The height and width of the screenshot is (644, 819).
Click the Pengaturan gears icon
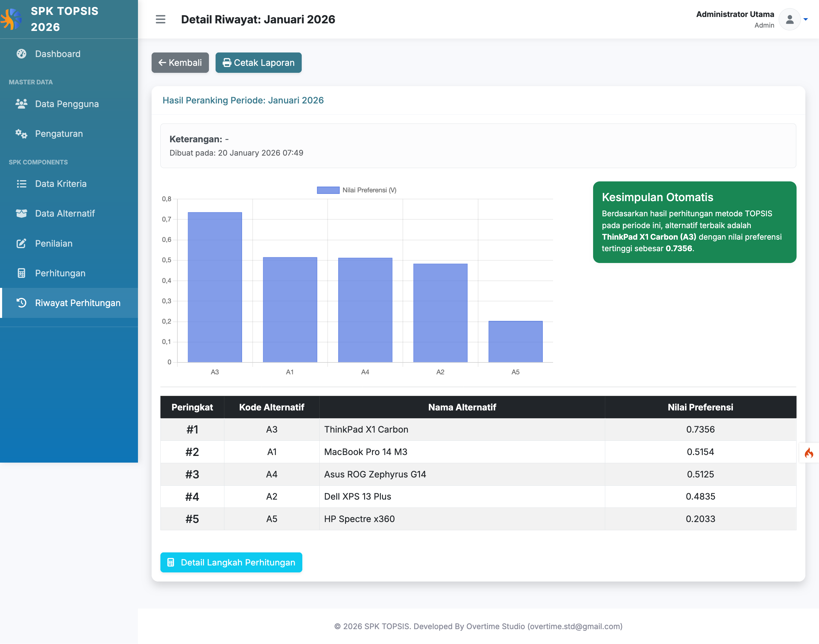pos(22,133)
